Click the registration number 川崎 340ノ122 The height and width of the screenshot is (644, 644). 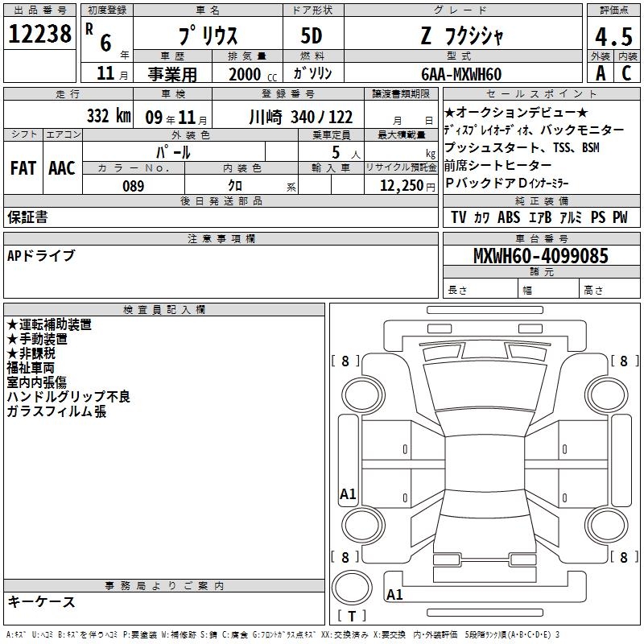(300, 117)
